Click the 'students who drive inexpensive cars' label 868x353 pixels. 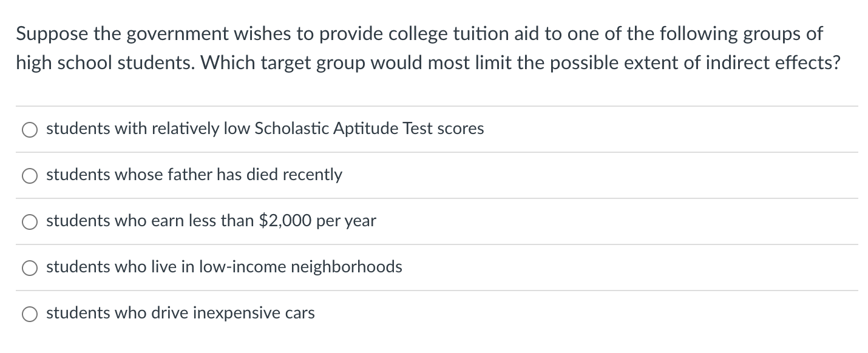pyautogui.click(x=180, y=313)
